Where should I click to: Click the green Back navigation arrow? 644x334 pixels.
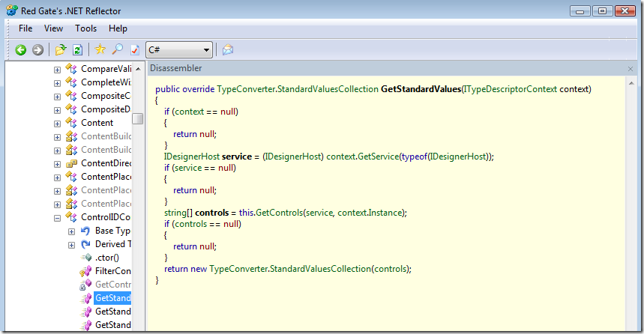tap(20, 50)
